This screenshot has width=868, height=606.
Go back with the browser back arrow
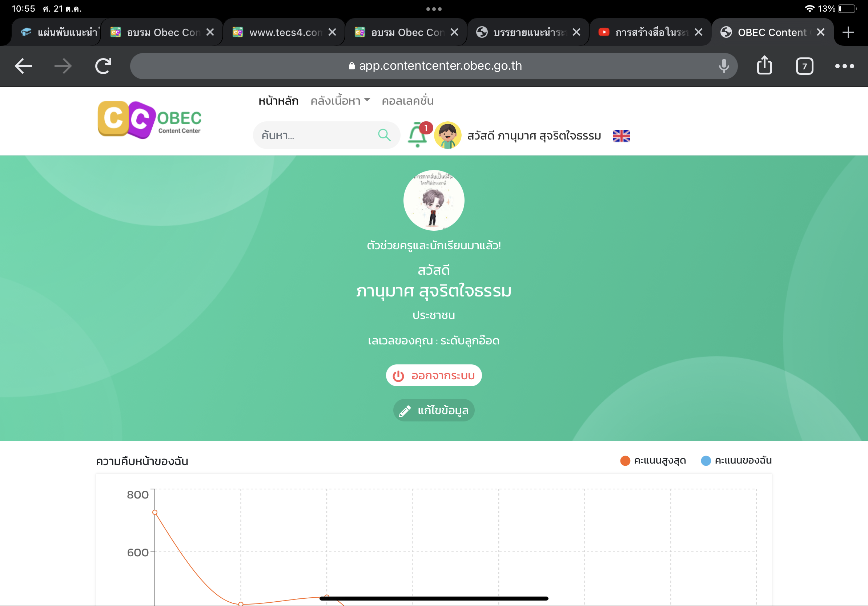pyautogui.click(x=23, y=66)
